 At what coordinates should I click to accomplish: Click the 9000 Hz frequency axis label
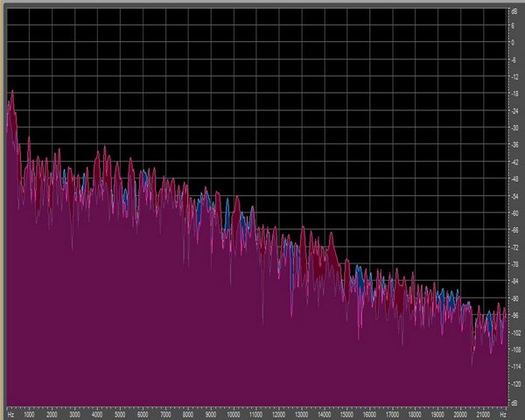[x=211, y=415]
